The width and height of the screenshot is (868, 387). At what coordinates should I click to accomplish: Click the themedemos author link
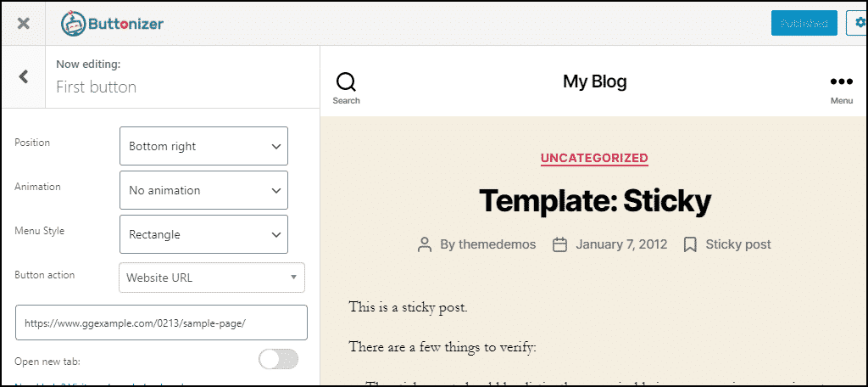tap(488, 244)
